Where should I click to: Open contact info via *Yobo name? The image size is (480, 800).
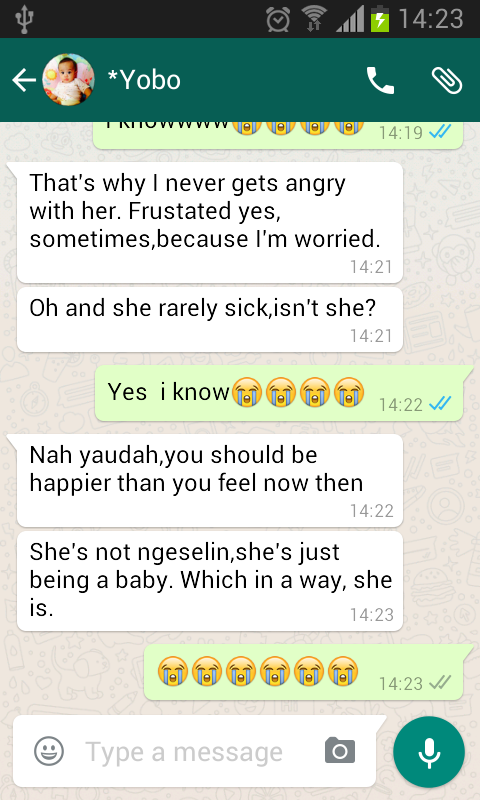click(x=144, y=80)
